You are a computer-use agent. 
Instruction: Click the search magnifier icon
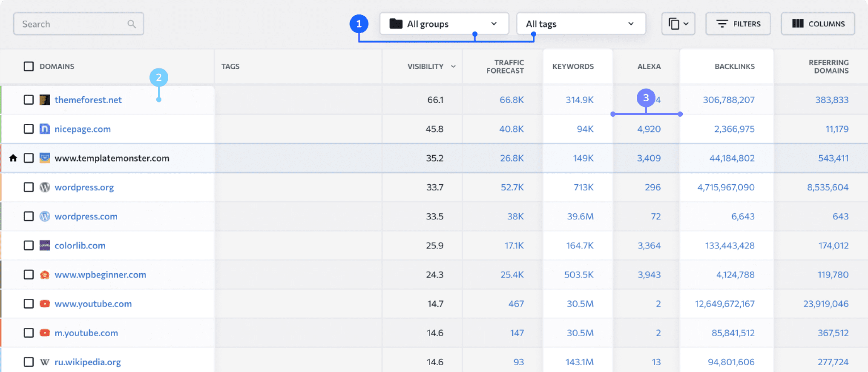coord(132,24)
